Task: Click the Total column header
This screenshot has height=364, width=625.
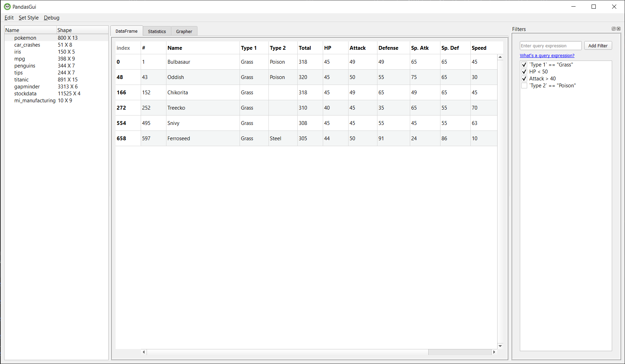Action: click(x=310, y=48)
